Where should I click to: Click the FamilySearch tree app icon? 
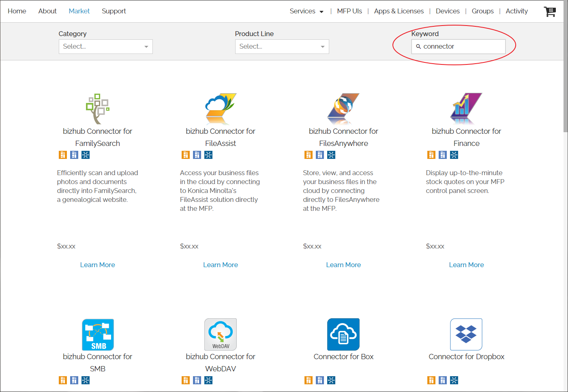pyautogui.click(x=98, y=109)
